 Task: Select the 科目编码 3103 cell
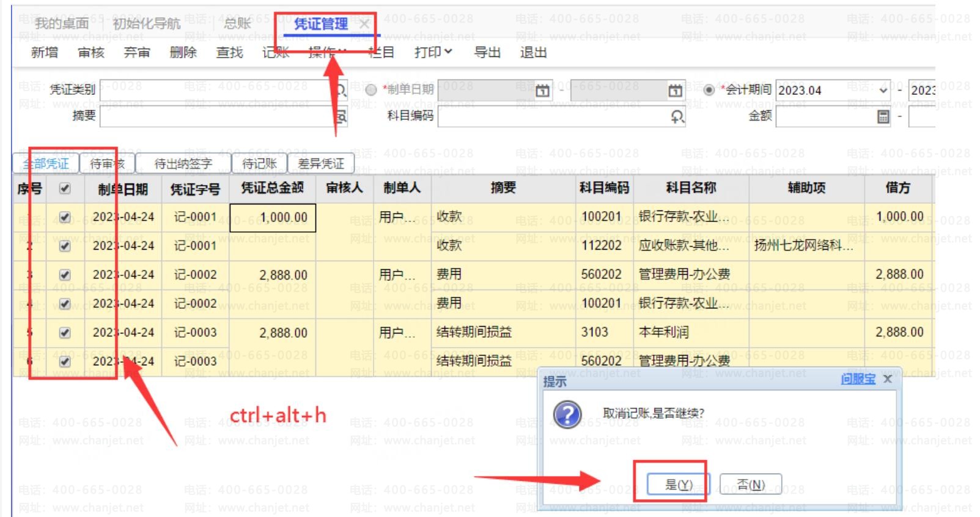point(605,332)
